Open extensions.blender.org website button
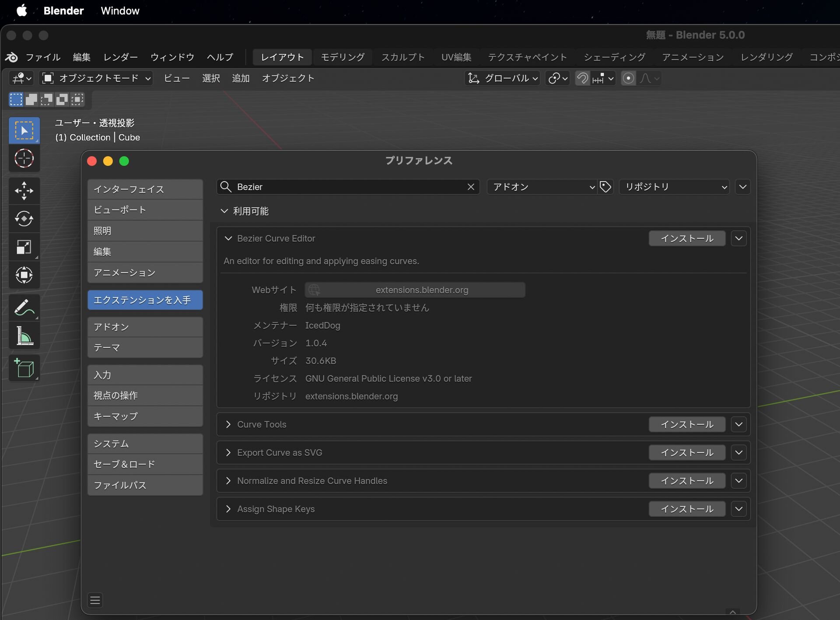 [x=415, y=290]
